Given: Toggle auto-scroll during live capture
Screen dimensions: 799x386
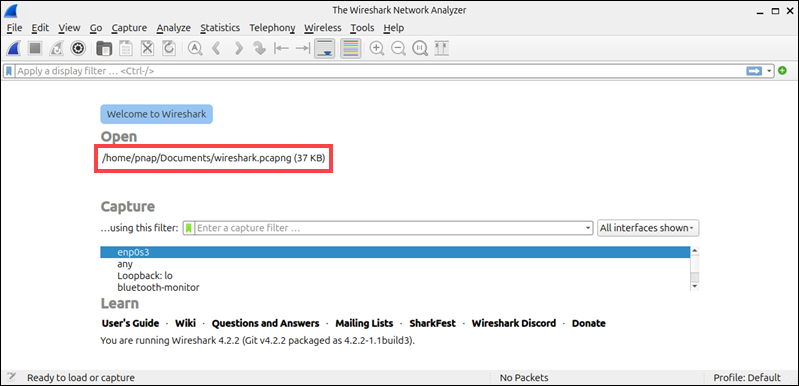Looking at the screenshot, I should 325,48.
